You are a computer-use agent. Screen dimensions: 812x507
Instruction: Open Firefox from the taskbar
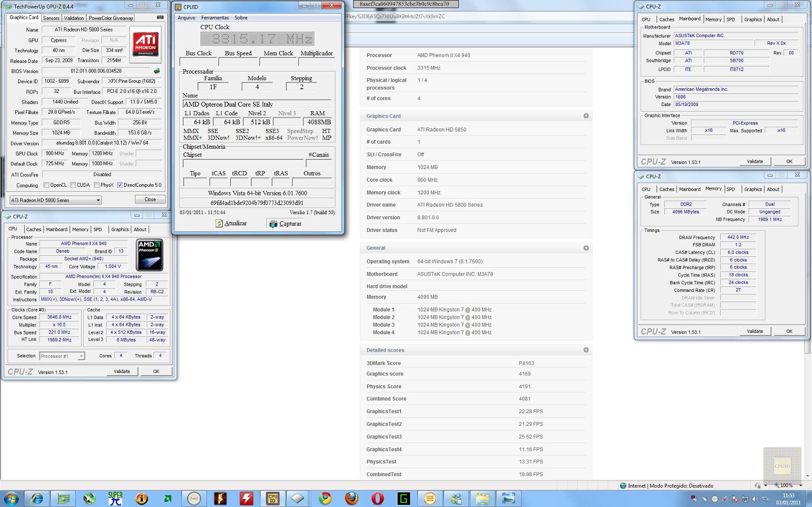pyautogui.click(x=351, y=498)
